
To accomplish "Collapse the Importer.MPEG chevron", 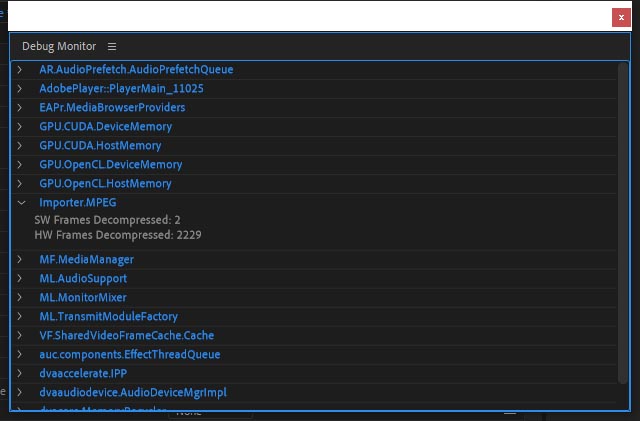I will tap(21, 203).
